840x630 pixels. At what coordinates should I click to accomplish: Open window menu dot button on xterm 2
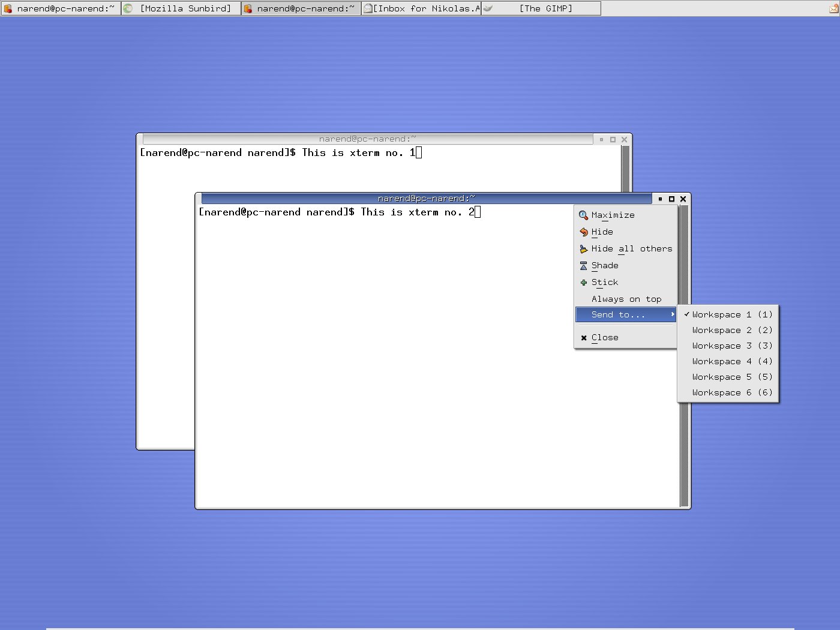click(x=660, y=199)
